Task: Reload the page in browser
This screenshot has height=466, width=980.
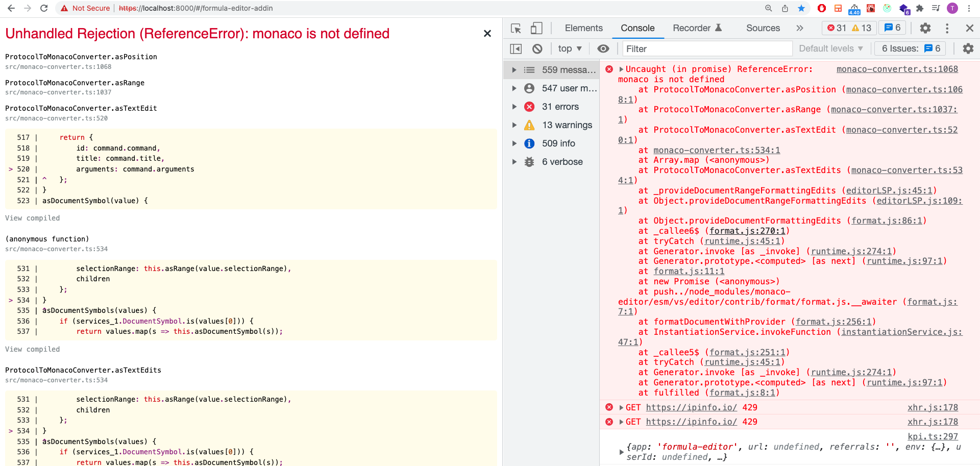Action: coord(44,8)
